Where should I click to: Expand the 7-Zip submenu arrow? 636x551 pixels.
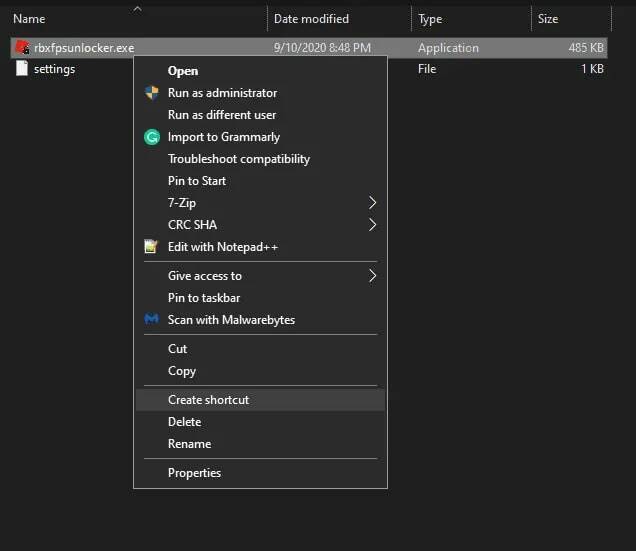point(372,203)
